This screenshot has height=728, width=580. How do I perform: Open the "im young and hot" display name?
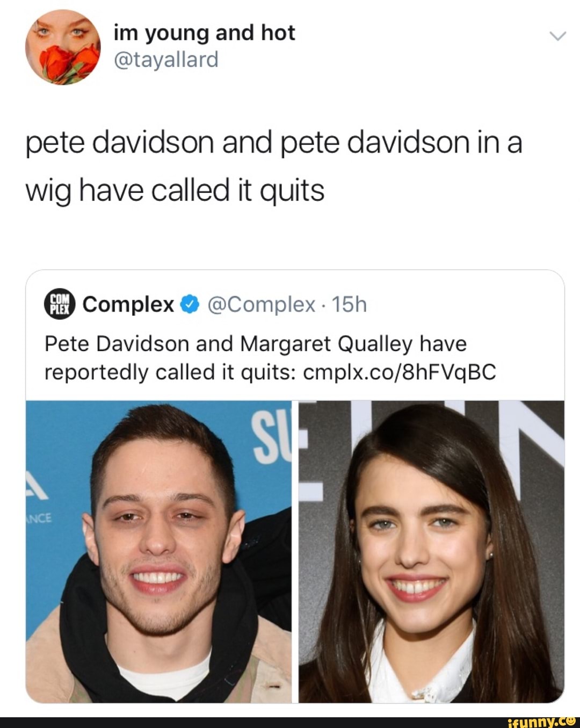pos(204,33)
